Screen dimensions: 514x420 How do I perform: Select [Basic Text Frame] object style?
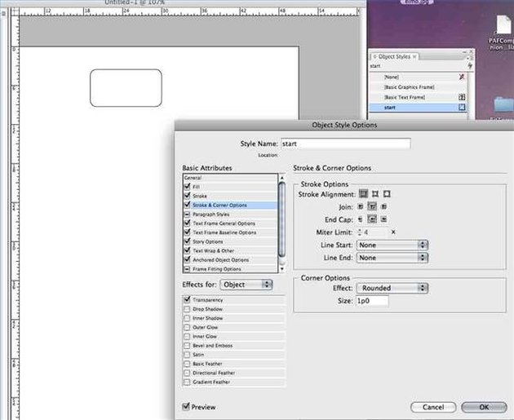418,97
